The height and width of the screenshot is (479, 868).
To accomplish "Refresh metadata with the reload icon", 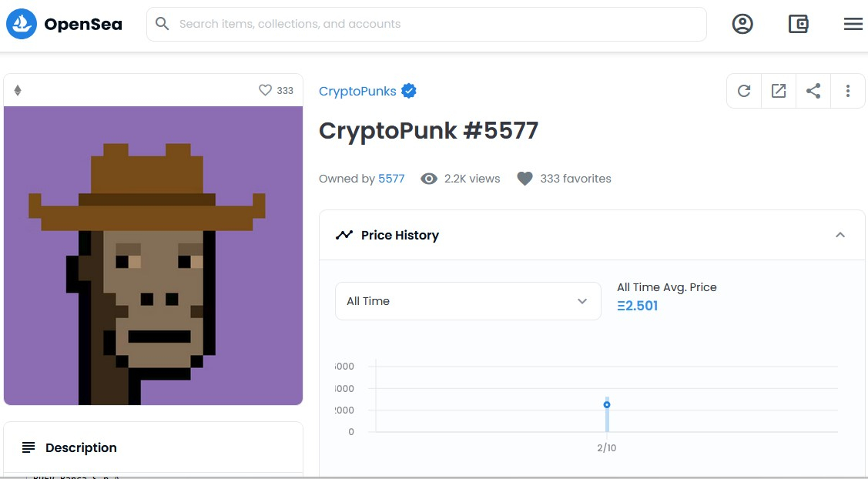I will coord(744,91).
